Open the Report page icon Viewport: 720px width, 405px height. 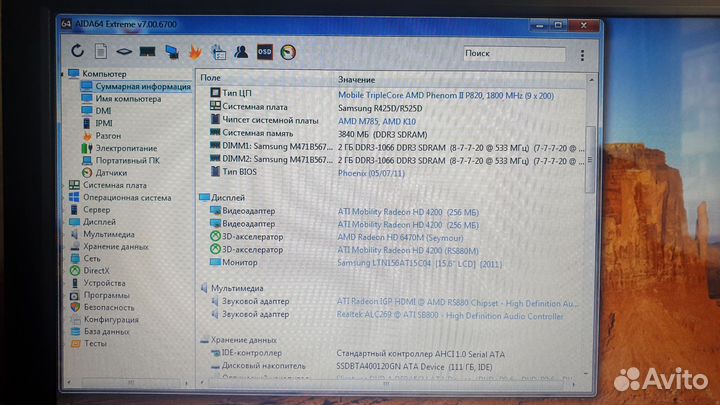tap(101, 51)
